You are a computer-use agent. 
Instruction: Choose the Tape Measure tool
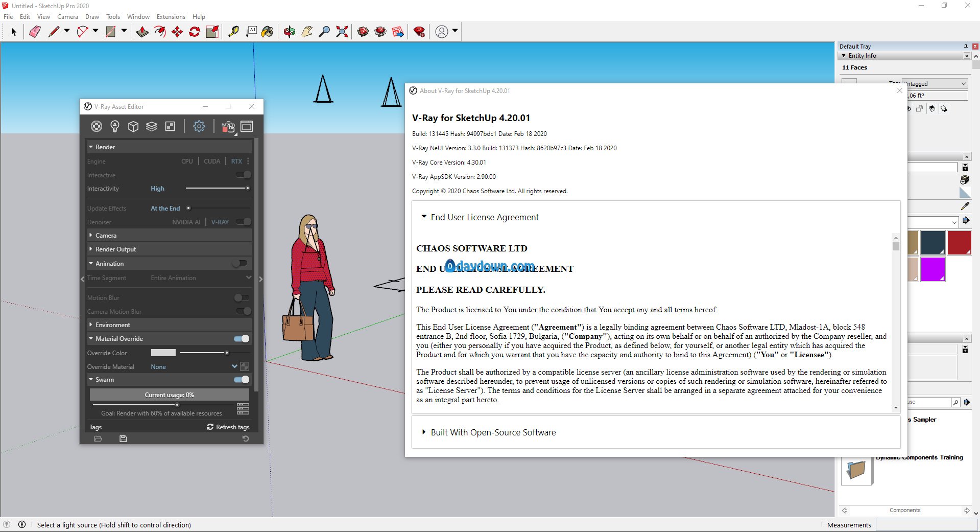tap(233, 32)
